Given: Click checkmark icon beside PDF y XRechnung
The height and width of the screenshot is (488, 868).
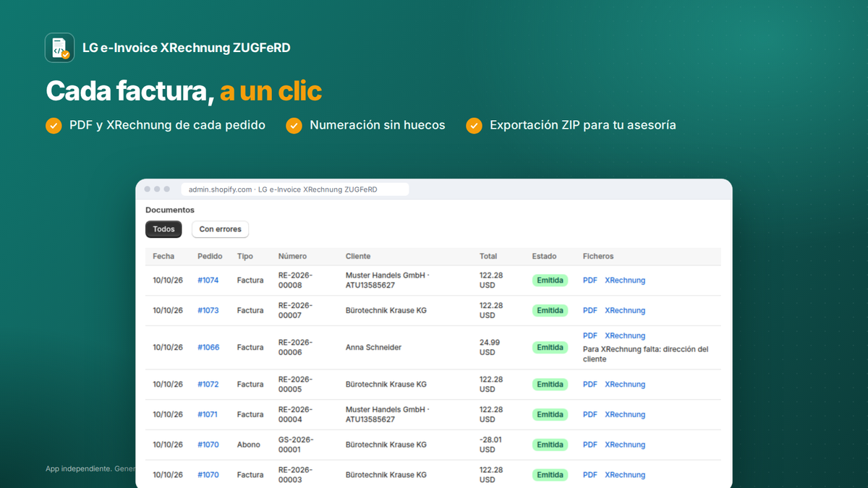Looking at the screenshot, I should [54, 126].
